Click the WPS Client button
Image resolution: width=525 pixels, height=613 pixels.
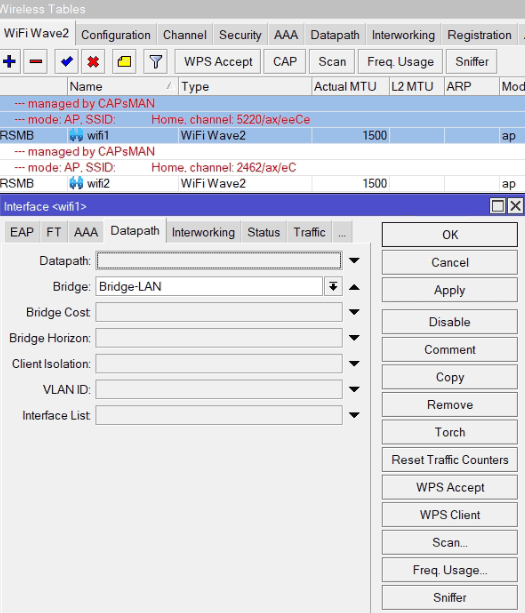[x=450, y=515]
